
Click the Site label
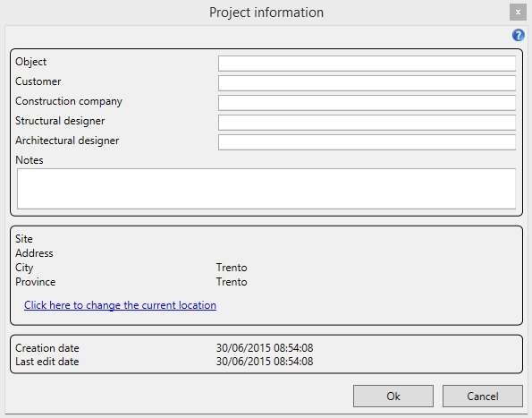coord(24,239)
